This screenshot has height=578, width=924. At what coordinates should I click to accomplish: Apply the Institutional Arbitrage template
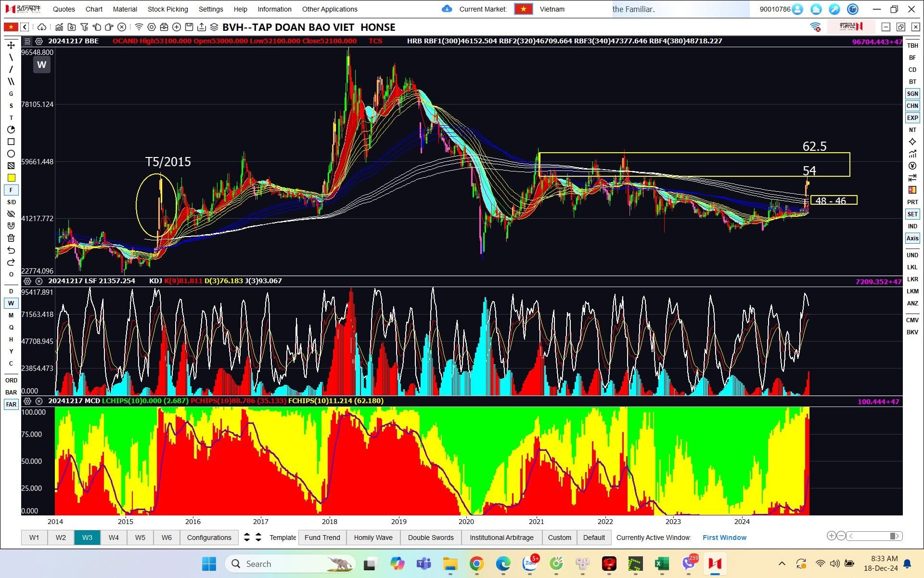501,537
